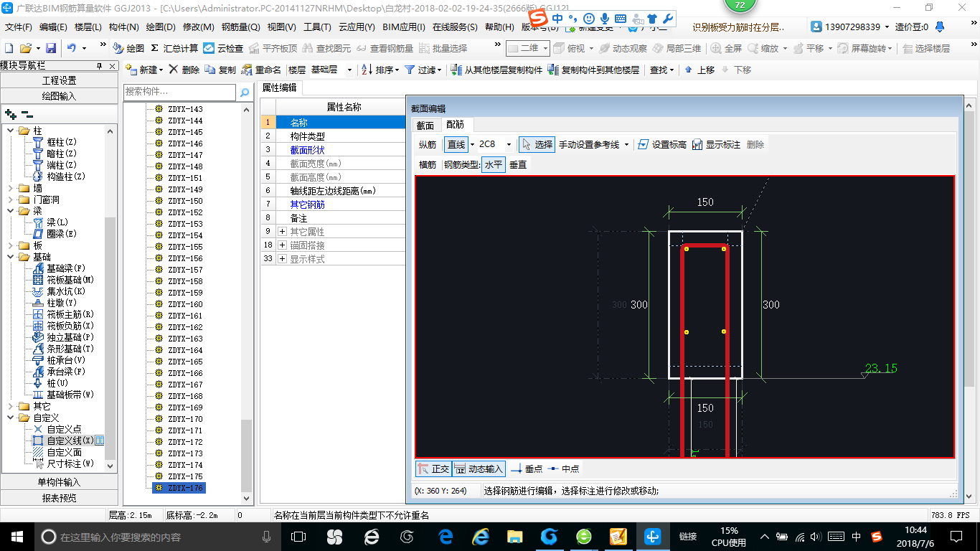
Task: Click the 垂点 snap option
Action: [x=526, y=468]
